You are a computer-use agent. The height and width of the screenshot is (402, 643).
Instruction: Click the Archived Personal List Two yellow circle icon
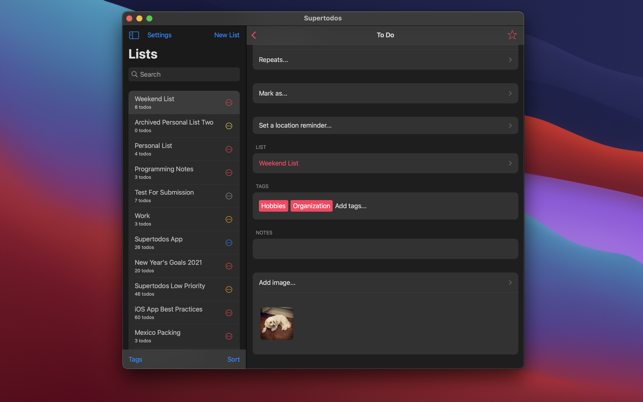(x=229, y=126)
